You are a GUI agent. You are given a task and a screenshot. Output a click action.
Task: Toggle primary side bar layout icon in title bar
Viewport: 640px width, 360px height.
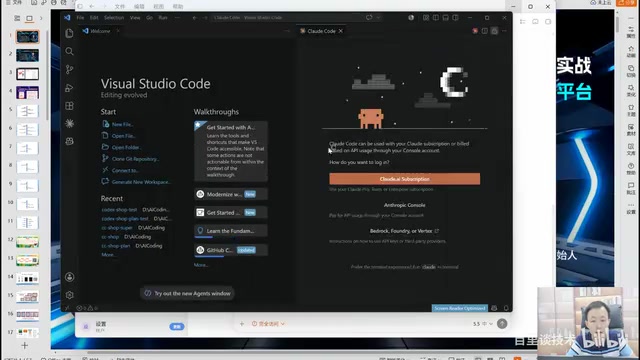pyautogui.click(x=436, y=18)
